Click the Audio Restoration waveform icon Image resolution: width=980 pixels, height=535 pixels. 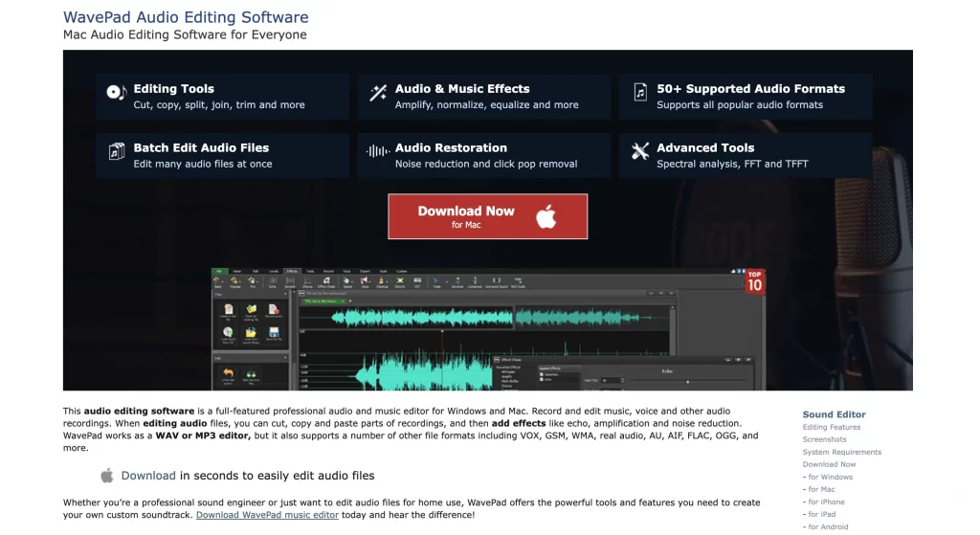tap(378, 151)
